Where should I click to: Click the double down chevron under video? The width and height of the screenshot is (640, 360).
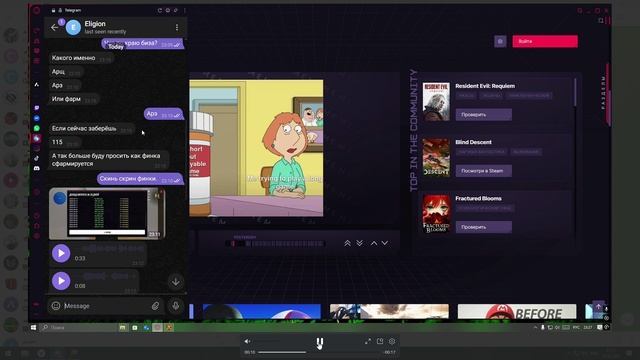(360, 243)
